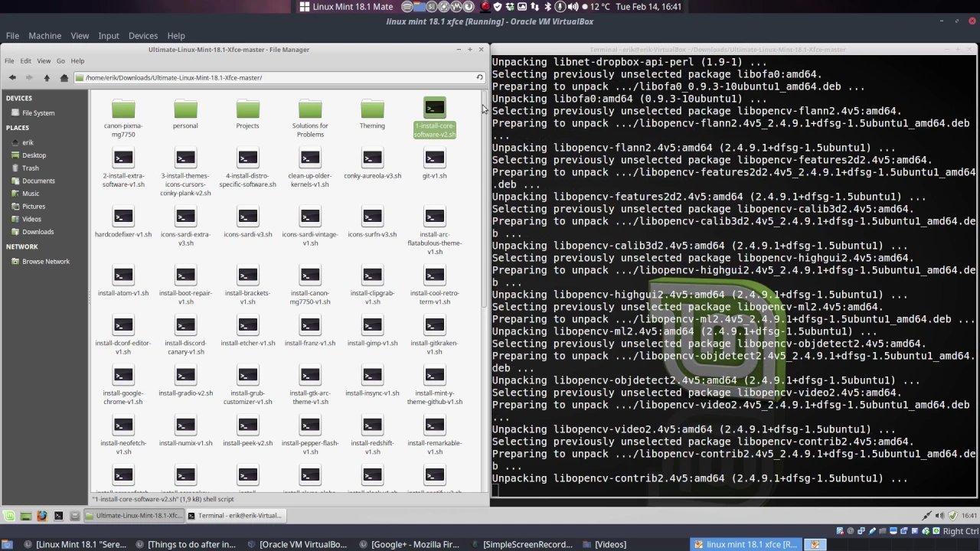Switch to the Videos host window
980x551 pixels.
[604, 545]
